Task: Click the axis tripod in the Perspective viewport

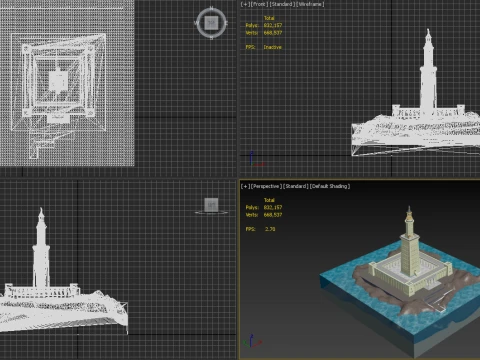Action: pos(252,341)
